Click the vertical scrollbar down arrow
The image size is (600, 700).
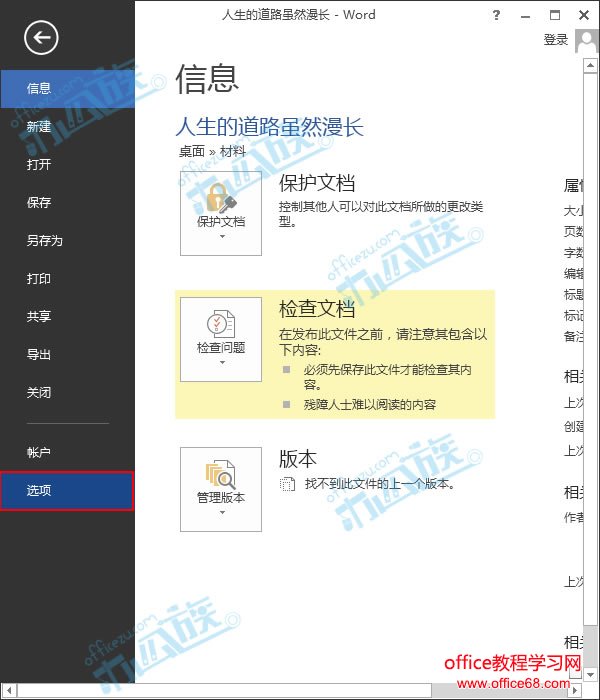click(x=590, y=674)
